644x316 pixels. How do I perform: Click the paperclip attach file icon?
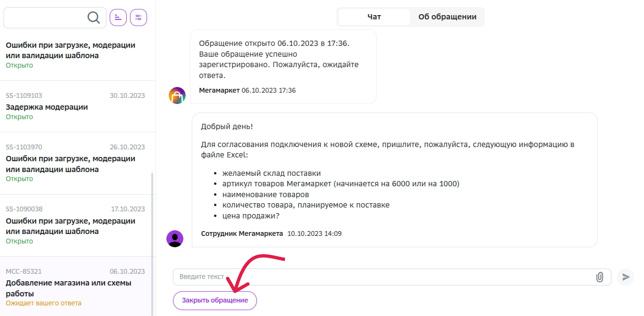pyautogui.click(x=599, y=277)
